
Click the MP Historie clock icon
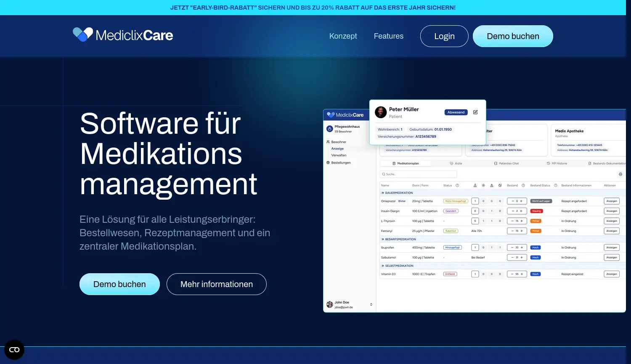(x=548, y=164)
